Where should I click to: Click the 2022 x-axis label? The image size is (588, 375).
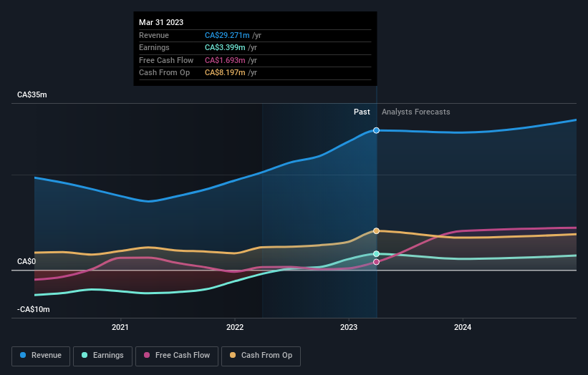tap(235, 328)
